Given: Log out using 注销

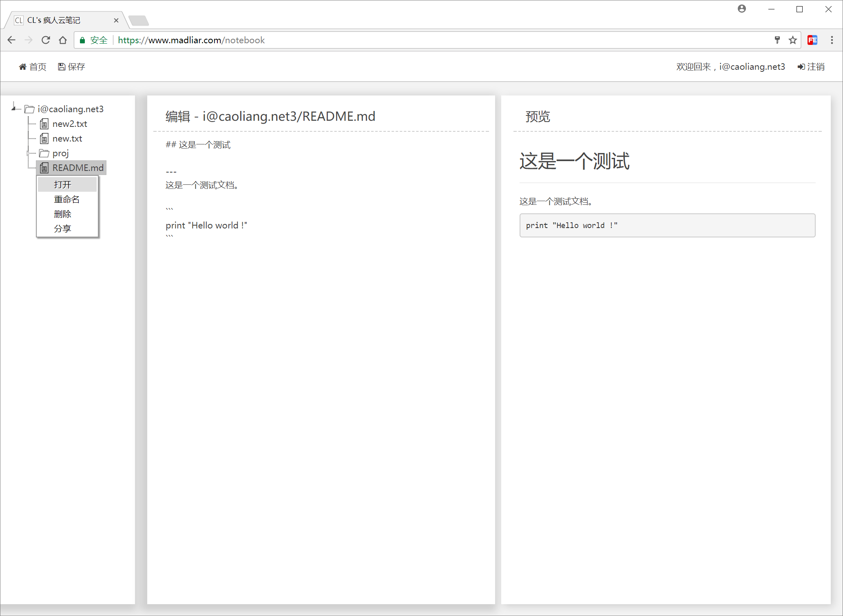Looking at the screenshot, I should point(811,67).
